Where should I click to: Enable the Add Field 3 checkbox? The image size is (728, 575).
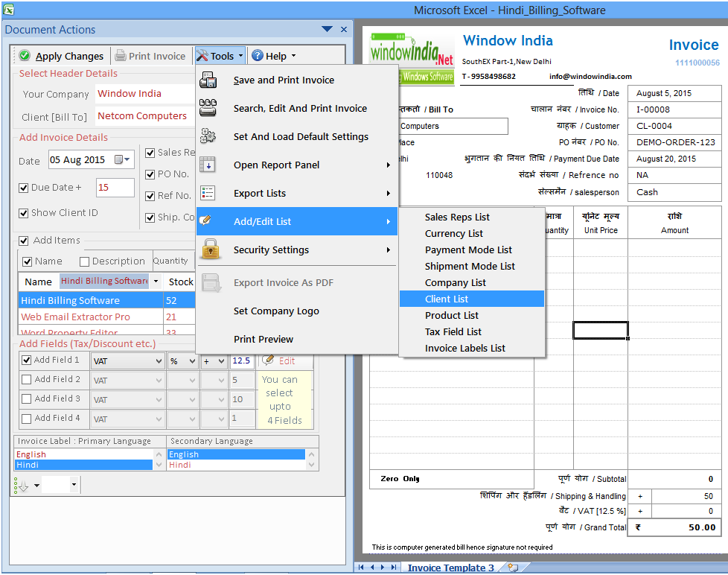point(27,399)
